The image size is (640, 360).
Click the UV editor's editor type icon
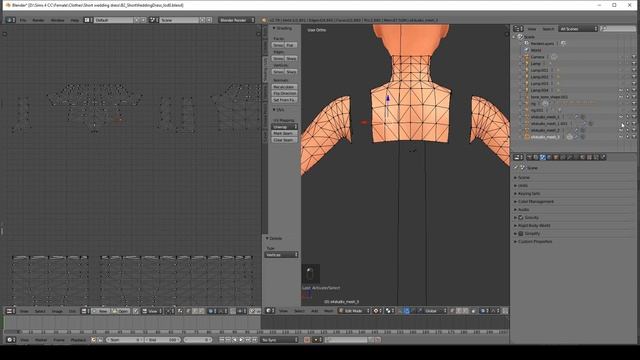click(10, 311)
